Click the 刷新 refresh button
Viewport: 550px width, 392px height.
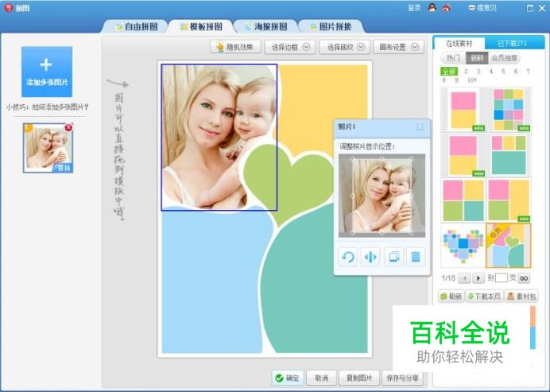(x=451, y=297)
